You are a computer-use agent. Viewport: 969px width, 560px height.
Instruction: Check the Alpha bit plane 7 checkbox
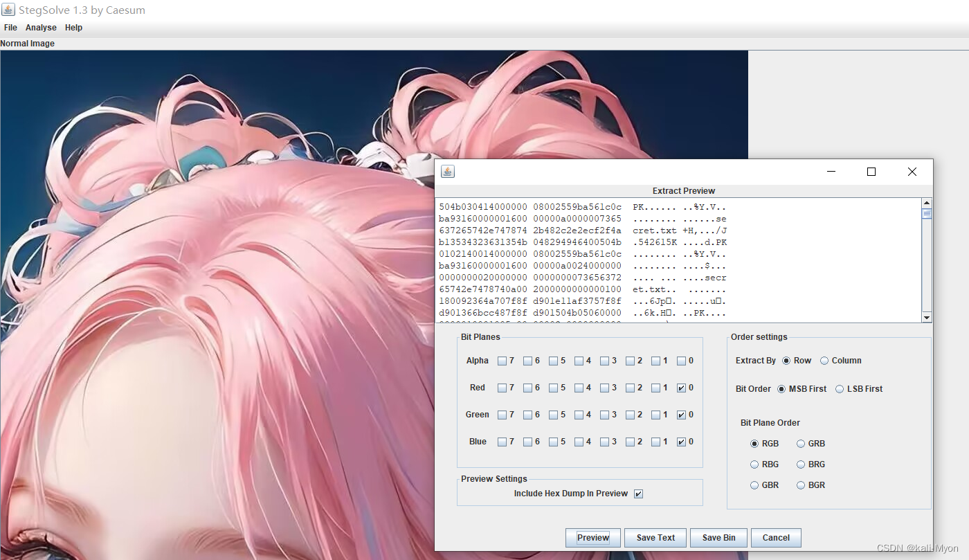click(502, 361)
